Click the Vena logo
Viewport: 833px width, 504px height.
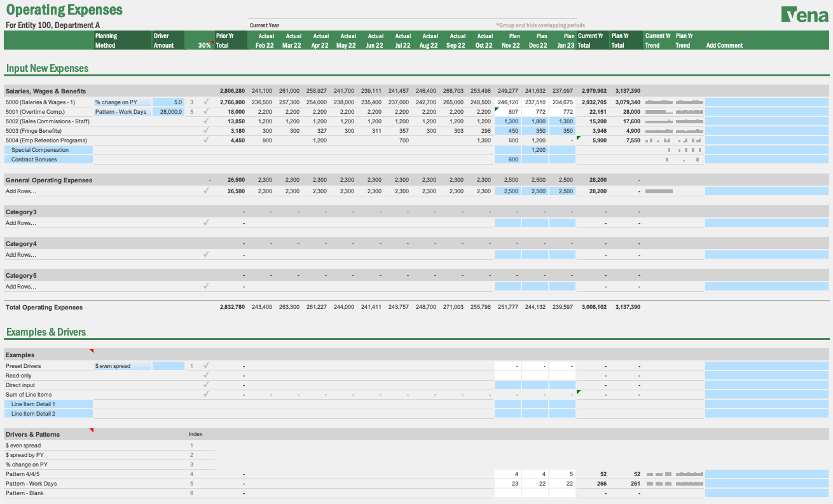point(805,13)
